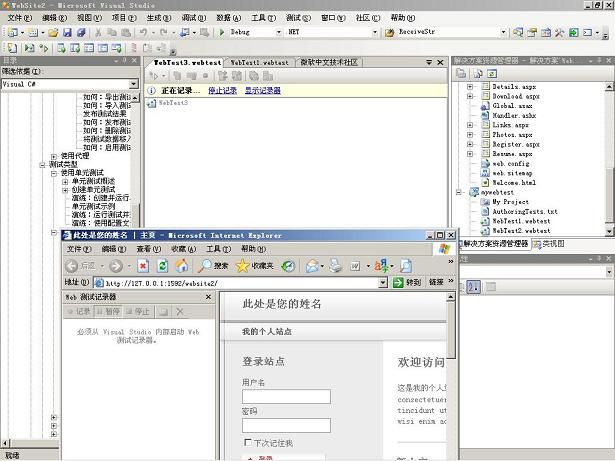The image size is (615, 461).
Task: Switch to 解决方案资源管理器 bottom tab
Action: (495, 244)
